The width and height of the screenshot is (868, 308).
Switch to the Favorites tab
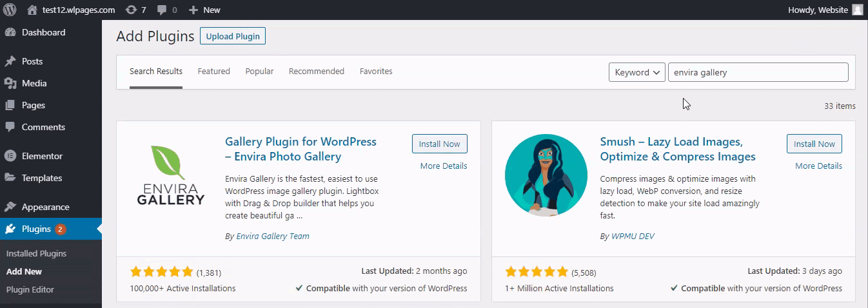376,71
